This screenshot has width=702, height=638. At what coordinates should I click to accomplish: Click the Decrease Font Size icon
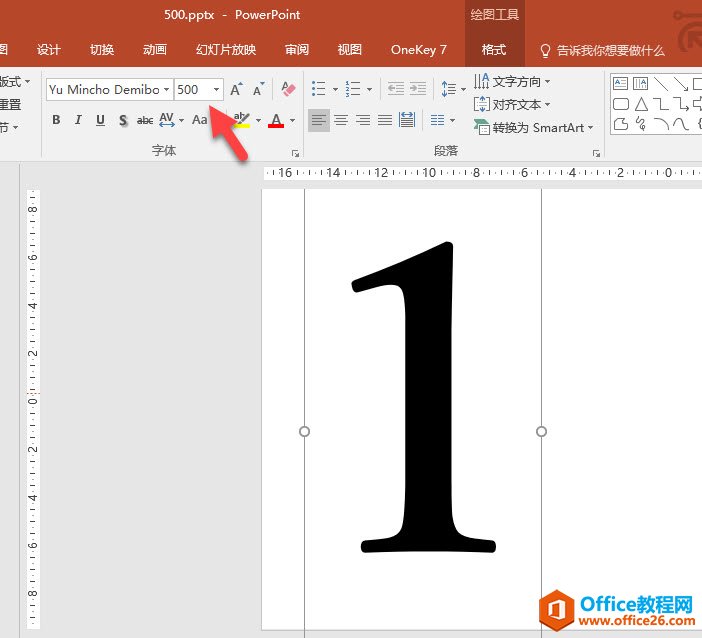(x=256, y=90)
